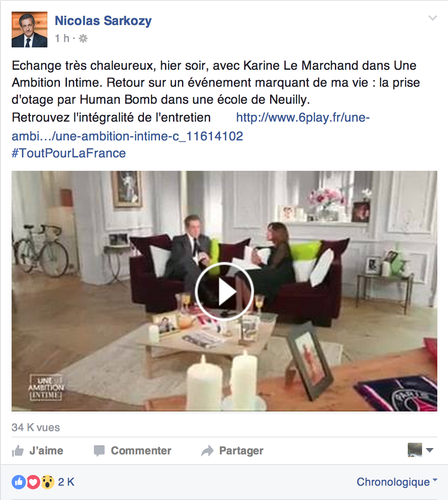The image size is (448, 500).
Task: Expand the post options chevron menu
Action: (x=432, y=18)
